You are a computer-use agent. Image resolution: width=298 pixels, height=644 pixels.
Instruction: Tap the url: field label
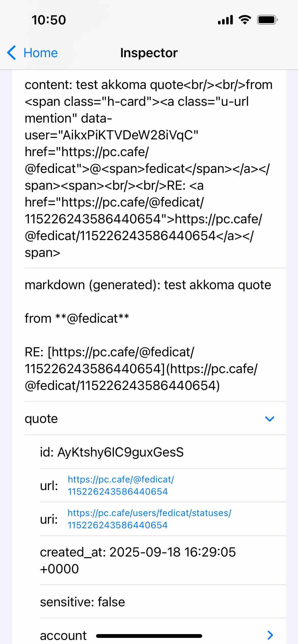tap(49, 486)
